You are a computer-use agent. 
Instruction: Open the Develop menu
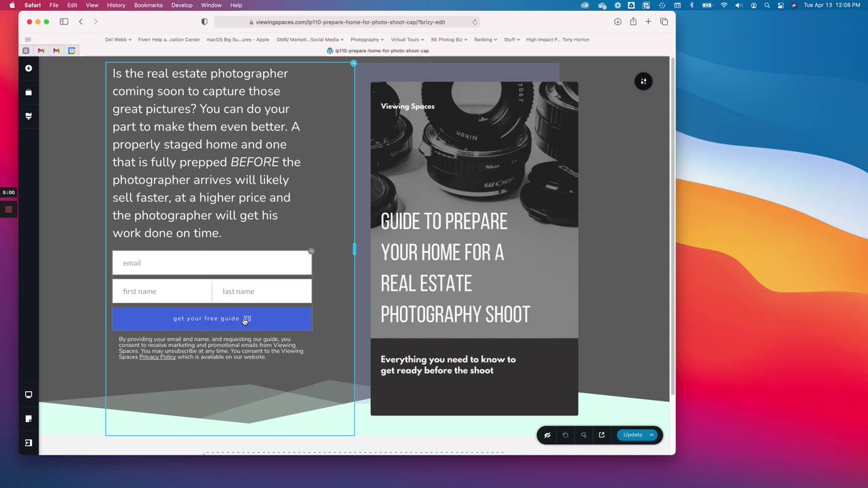182,5
